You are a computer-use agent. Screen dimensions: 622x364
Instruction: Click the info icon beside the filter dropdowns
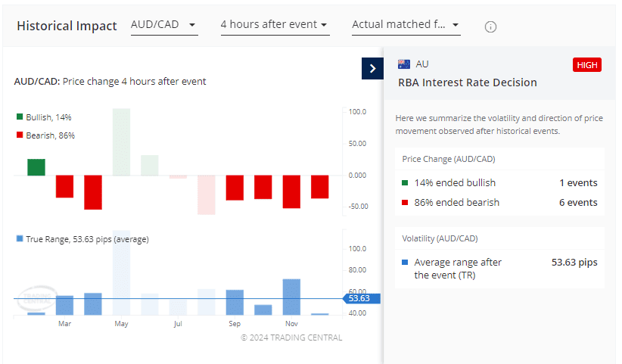490,27
